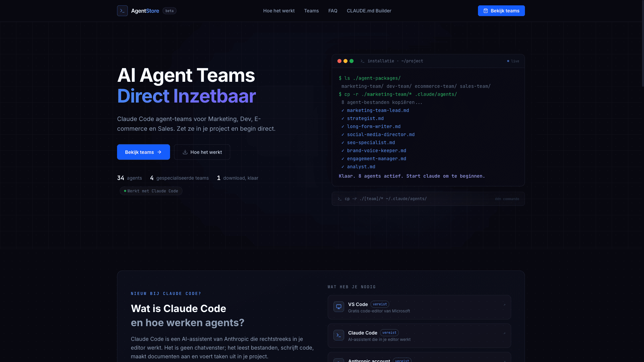Click 'NIEUW BIJ CLAUDE CODE?' label
Screen dimensions: 644x362
tap(166, 294)
